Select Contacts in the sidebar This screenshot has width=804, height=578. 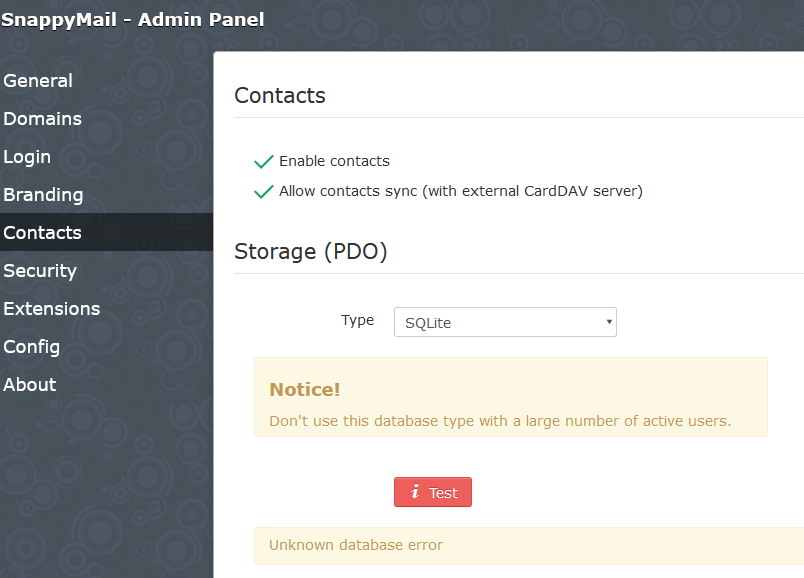(43, 232)
